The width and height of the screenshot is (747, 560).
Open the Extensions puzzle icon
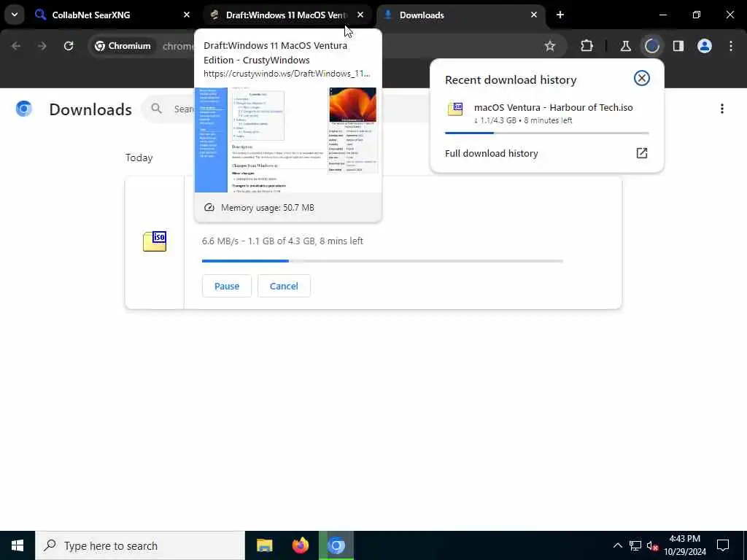tap(587, 46)
